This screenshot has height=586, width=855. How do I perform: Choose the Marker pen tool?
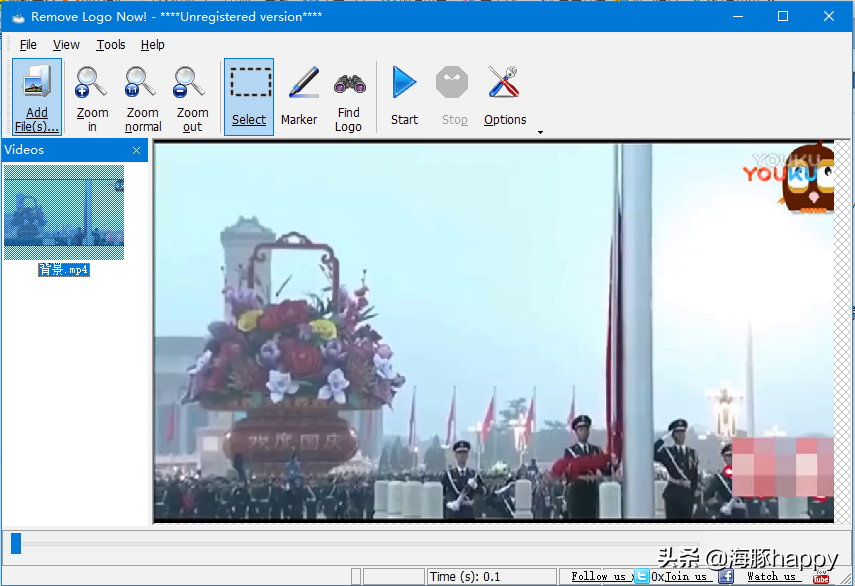click(299, 97)
